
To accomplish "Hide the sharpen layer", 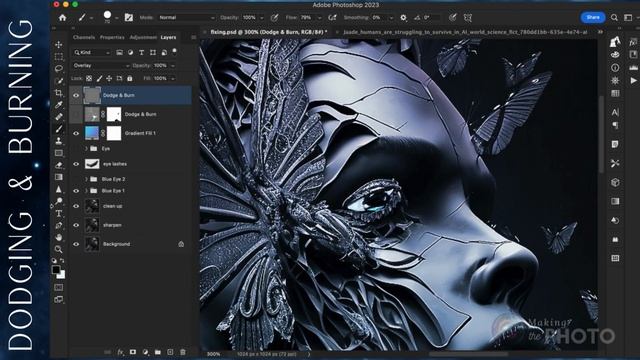I will (x=76, y=225).
